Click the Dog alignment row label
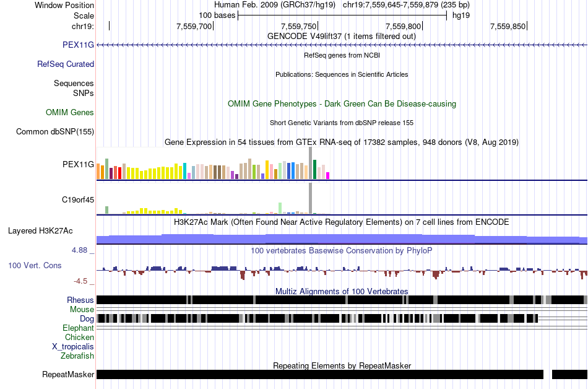 tap(87, 319)
